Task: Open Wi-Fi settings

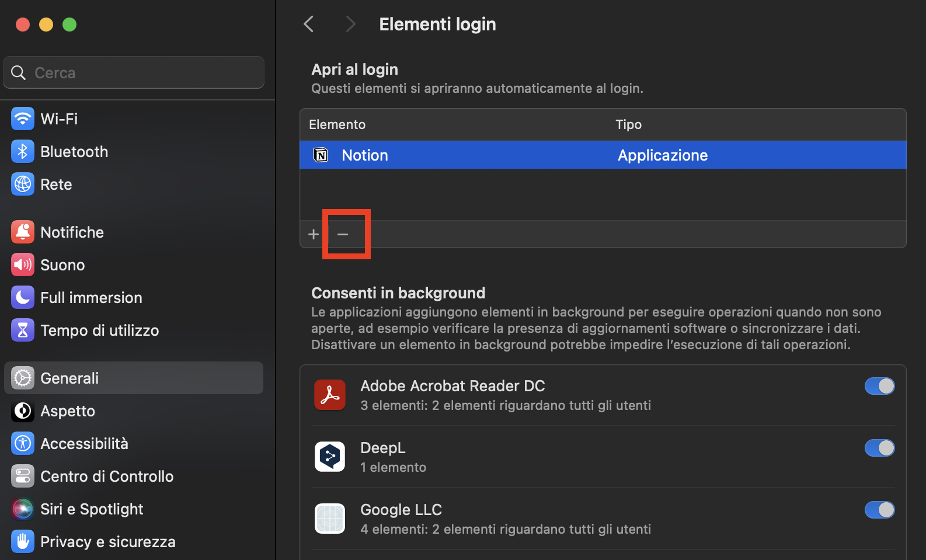Action: 134,119
